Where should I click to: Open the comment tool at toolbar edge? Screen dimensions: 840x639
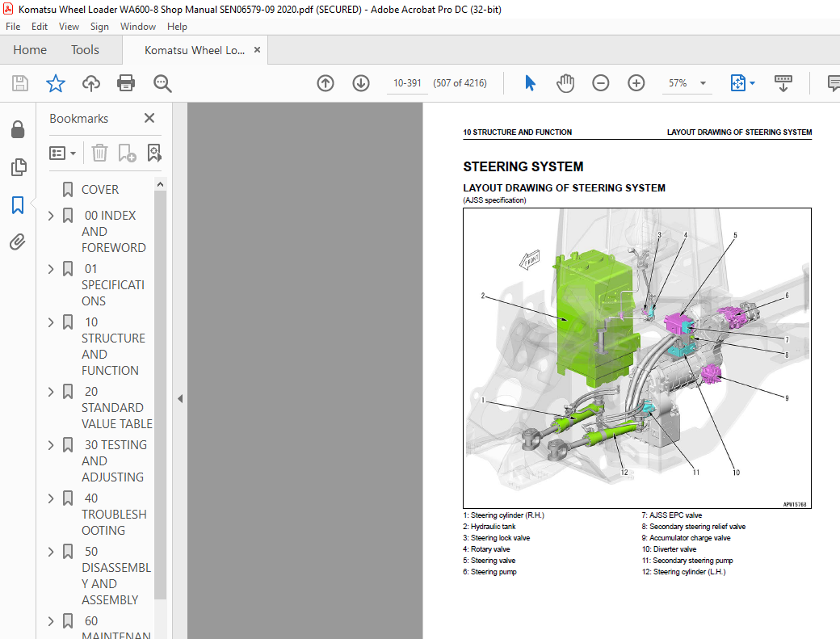coord(834,83)
